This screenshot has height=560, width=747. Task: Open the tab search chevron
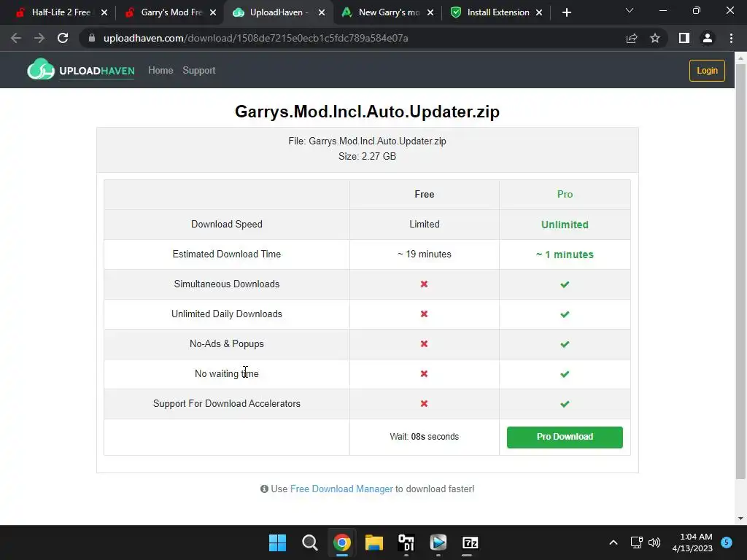pos(630,10)
